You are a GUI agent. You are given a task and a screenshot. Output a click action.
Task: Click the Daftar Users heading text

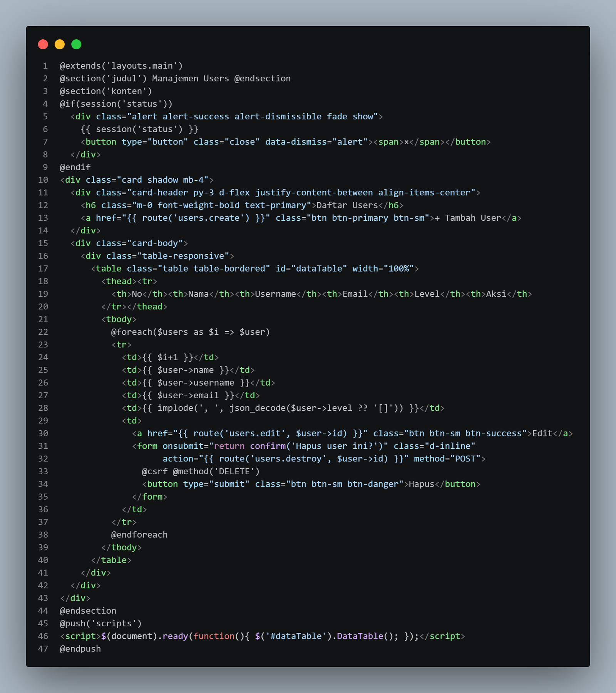(x=347, y=205)
